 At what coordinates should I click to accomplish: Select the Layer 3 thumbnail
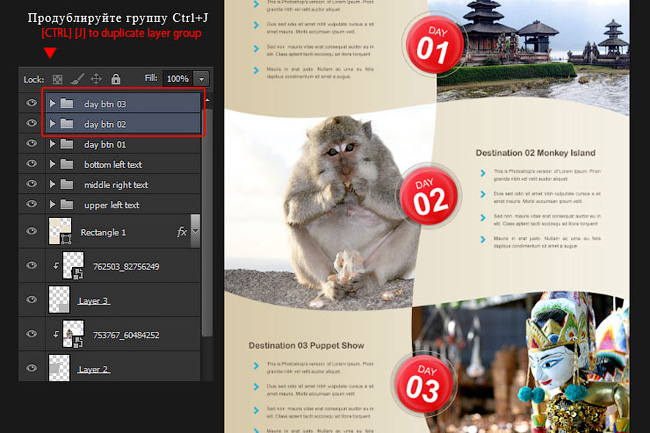click(x=59, y=300)
